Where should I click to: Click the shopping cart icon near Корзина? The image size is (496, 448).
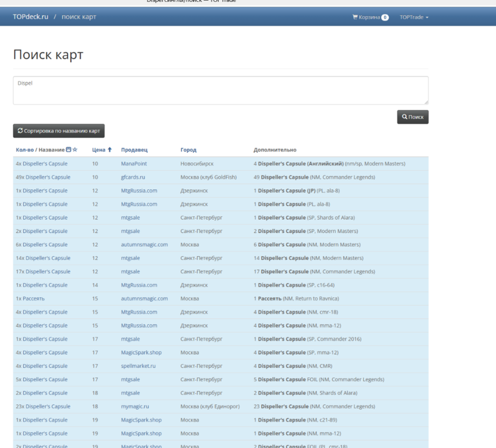coord(355,17)
